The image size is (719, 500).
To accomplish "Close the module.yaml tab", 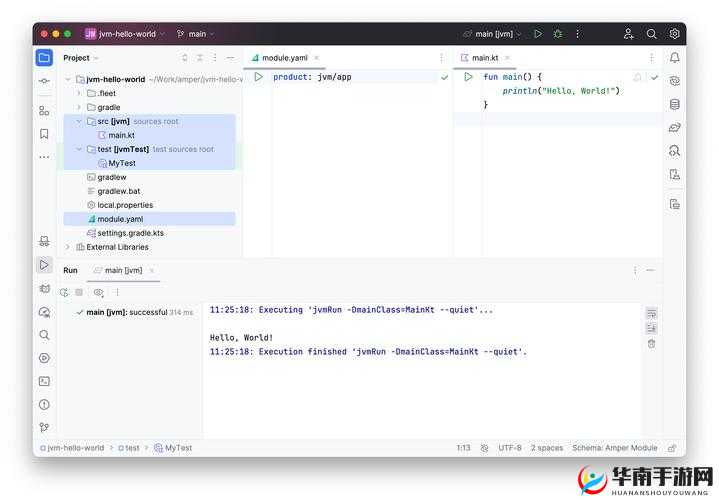I will (316, 58).
